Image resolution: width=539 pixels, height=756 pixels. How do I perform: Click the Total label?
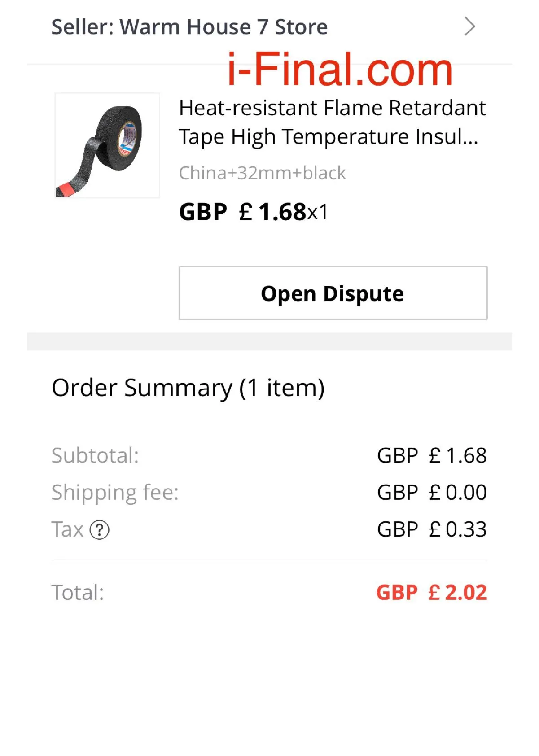pos(78,592)
